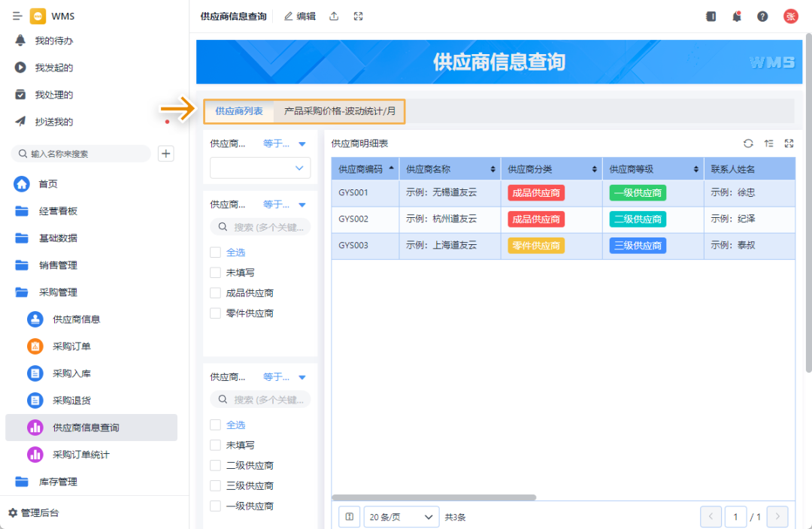Check the 零件供应商 filter option

pos(216,313)
